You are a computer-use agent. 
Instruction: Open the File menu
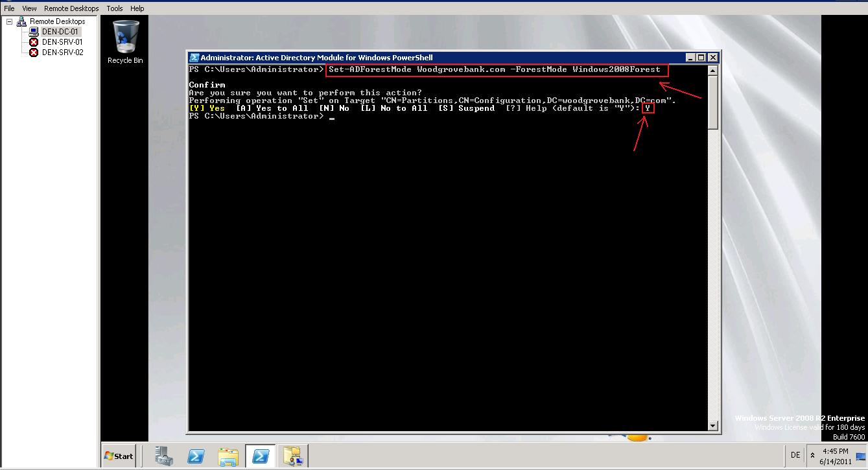9,8
